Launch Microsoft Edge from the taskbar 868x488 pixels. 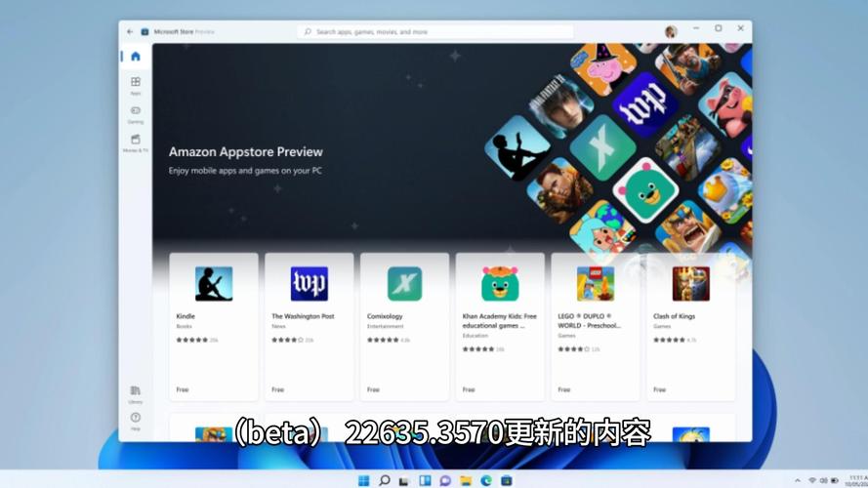pos(486,480)
